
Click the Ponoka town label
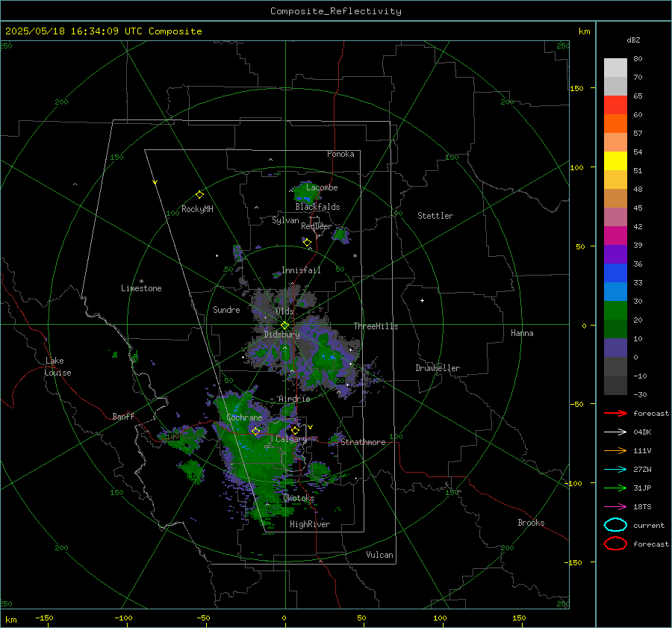coord(340,155)
